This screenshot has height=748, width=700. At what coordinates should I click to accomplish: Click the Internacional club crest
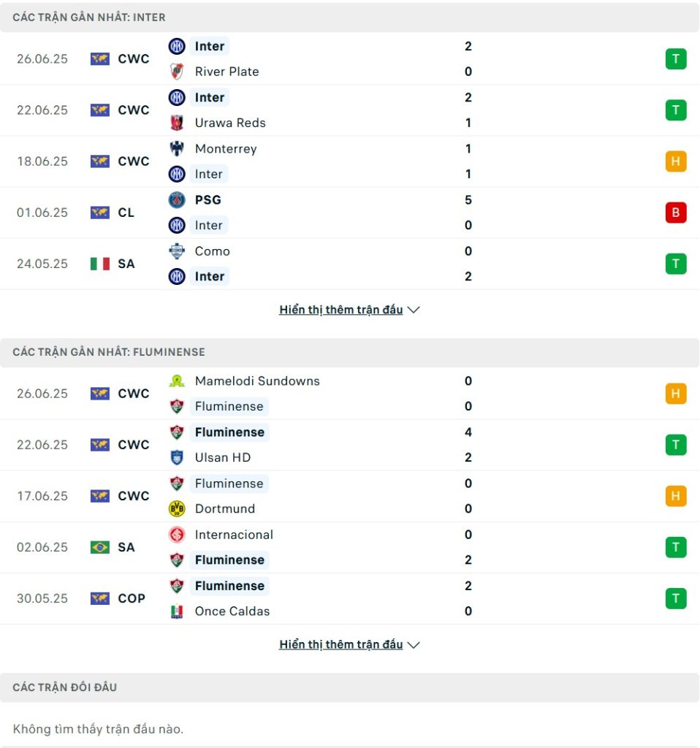point(177,534)
